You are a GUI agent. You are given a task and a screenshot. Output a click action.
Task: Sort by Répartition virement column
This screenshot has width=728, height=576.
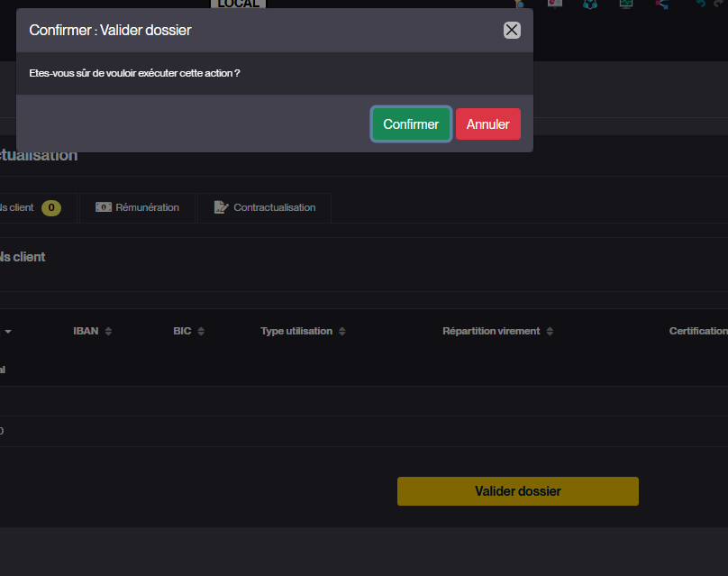[497, 331]
